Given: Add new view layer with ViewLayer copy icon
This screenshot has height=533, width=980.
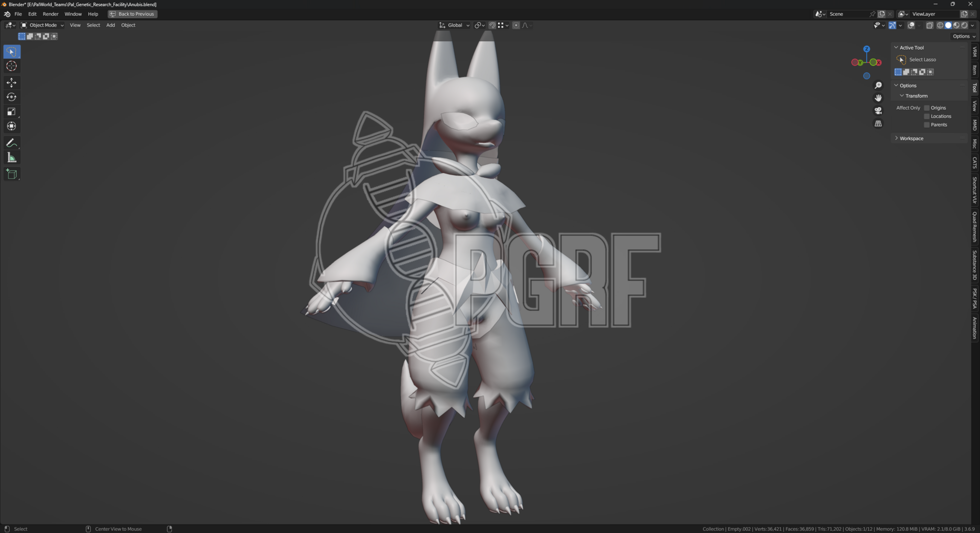Looking at the screenshot, I should point(964,14).
